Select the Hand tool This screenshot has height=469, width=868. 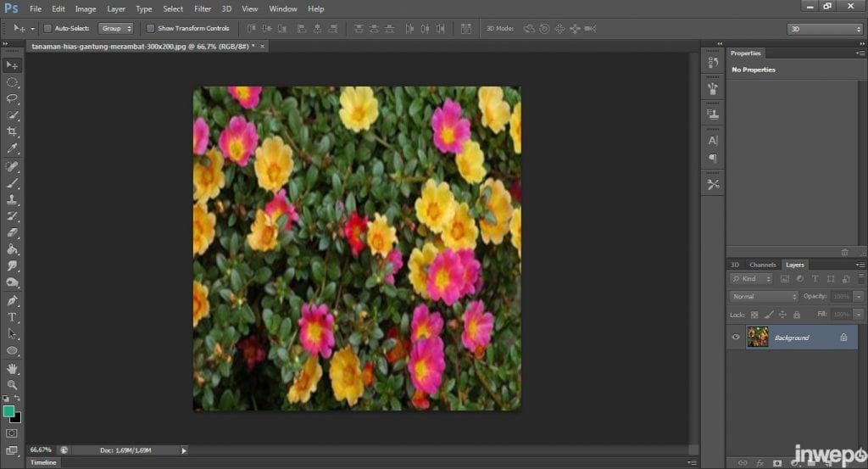pos(12,368)
